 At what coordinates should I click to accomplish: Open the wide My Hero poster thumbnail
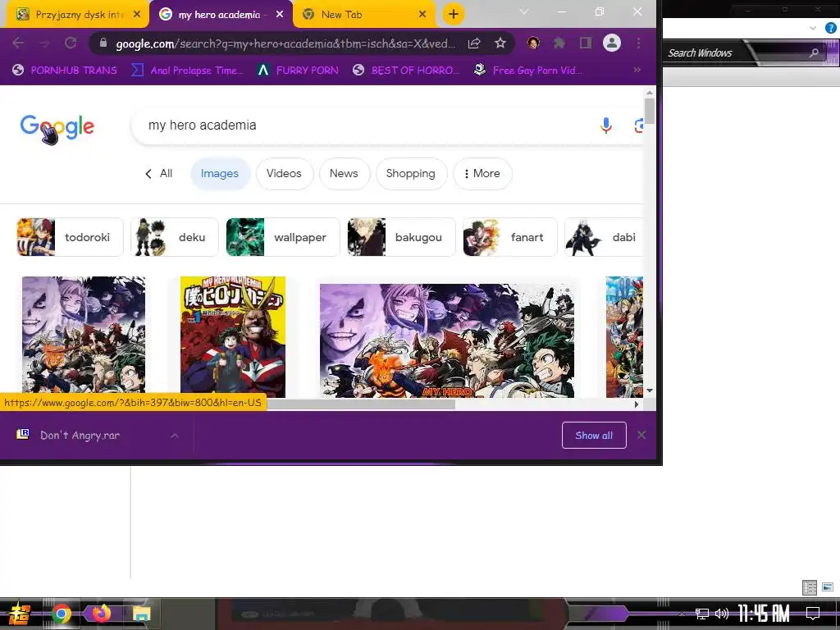(x=447, y=340)
